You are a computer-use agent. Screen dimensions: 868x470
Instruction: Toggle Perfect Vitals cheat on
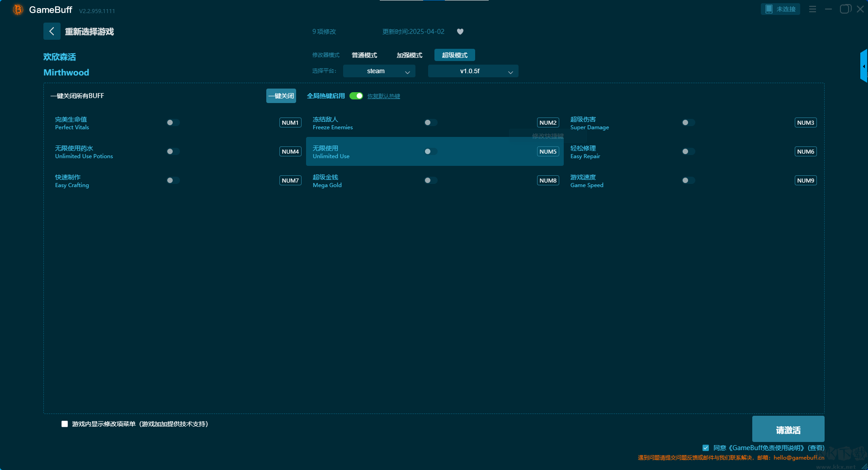click(x=173, y=122)
